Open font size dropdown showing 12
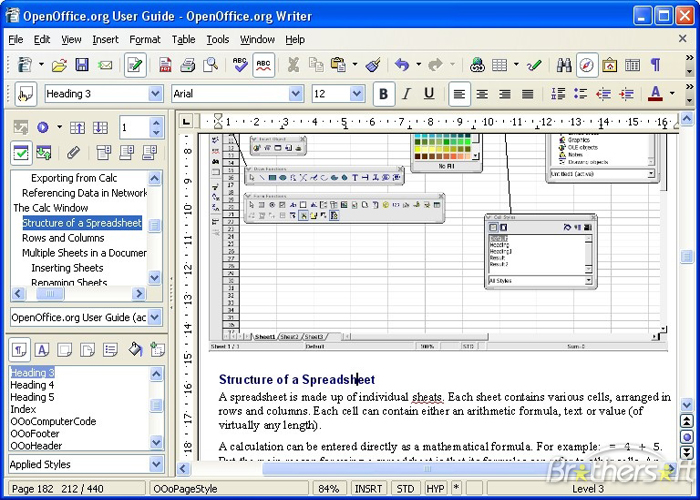700x500 pixels. (356, 94)
